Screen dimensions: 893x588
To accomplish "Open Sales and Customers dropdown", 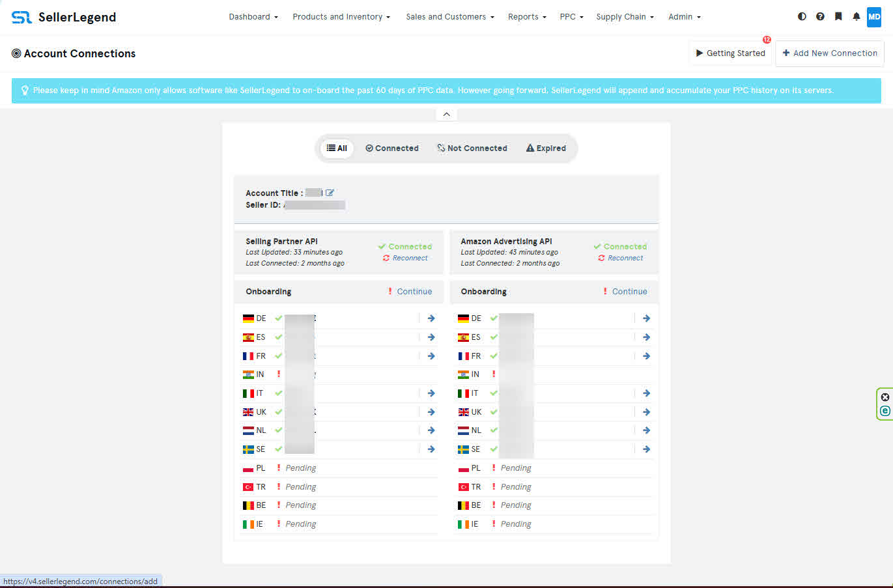I will tap(450, 17).
